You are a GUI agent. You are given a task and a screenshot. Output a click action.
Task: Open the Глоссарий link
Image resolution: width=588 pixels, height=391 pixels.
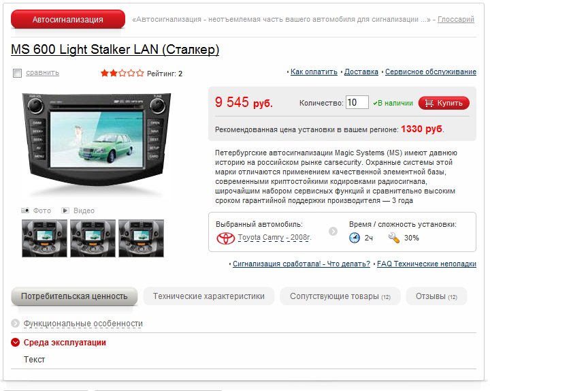455,19
